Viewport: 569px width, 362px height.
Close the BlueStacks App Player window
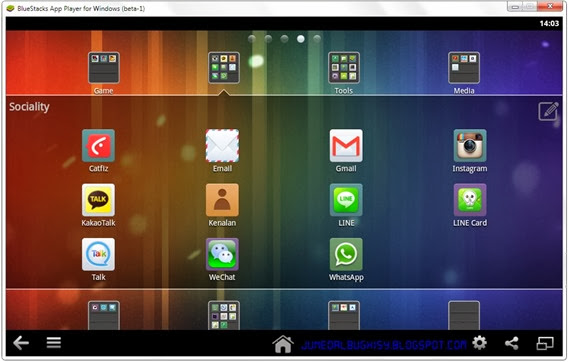pyautogui.click(x=550, y=6)
